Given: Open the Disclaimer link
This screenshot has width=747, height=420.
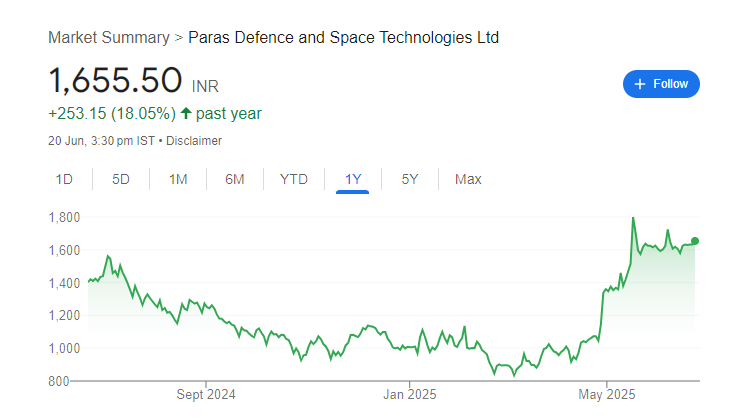Looking at the screenshot, I should tap(194, 141).
